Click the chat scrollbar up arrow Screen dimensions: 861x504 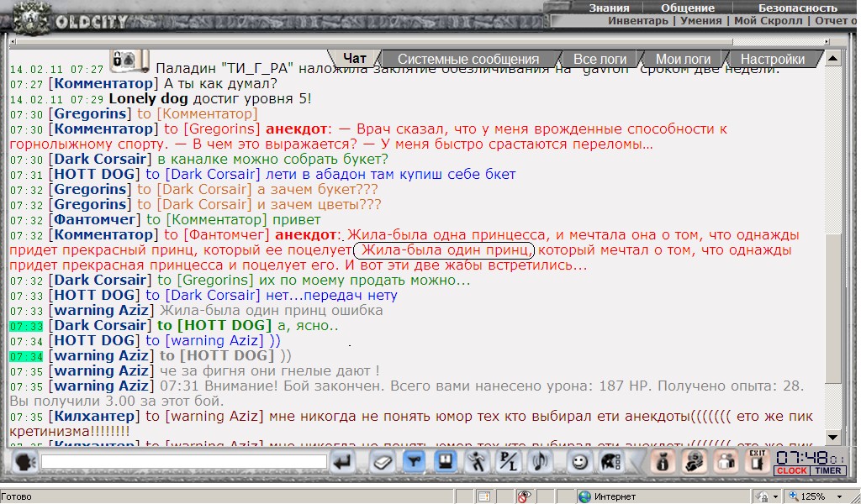pyautogui.click(x=833, y=58)
